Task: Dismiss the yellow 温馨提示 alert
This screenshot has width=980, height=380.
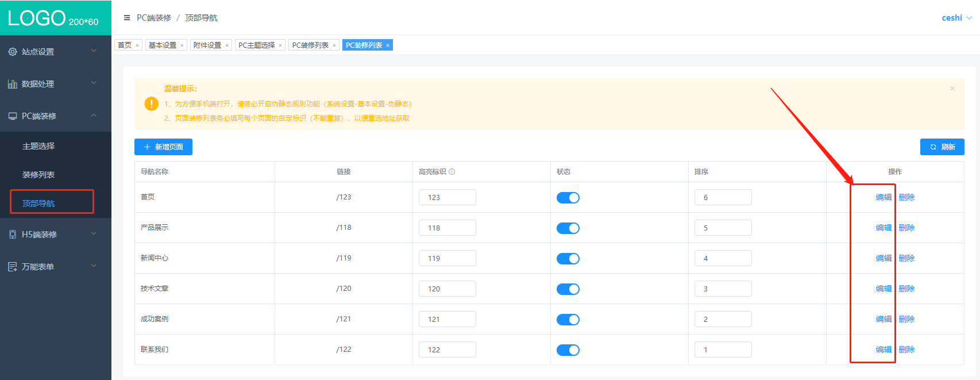Action: 952,89
